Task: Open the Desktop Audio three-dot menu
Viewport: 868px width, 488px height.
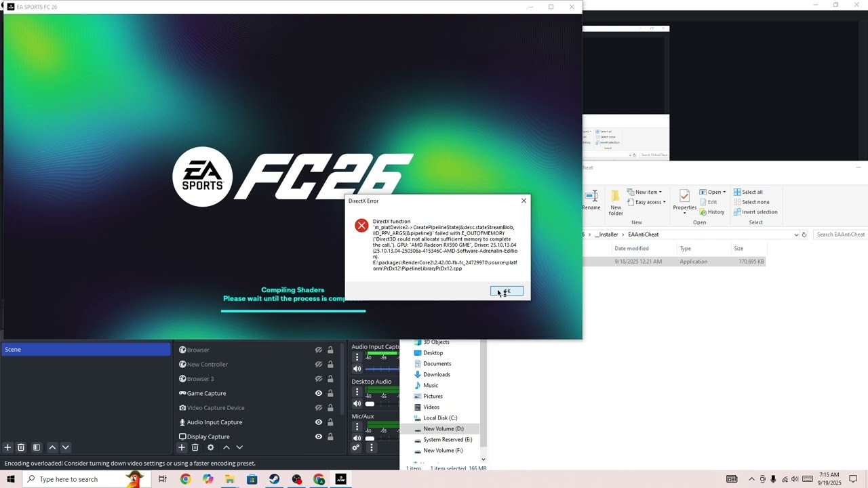Action: [x=357, y=392]
